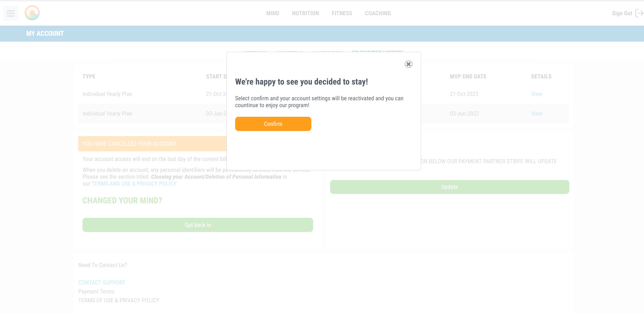Click the Sign Out text link

tap(622, 13)
